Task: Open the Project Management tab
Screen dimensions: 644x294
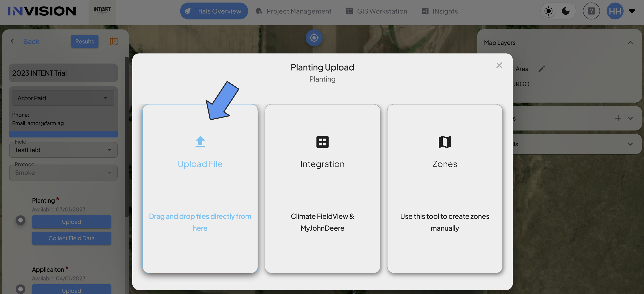Action: coord(293,11)
